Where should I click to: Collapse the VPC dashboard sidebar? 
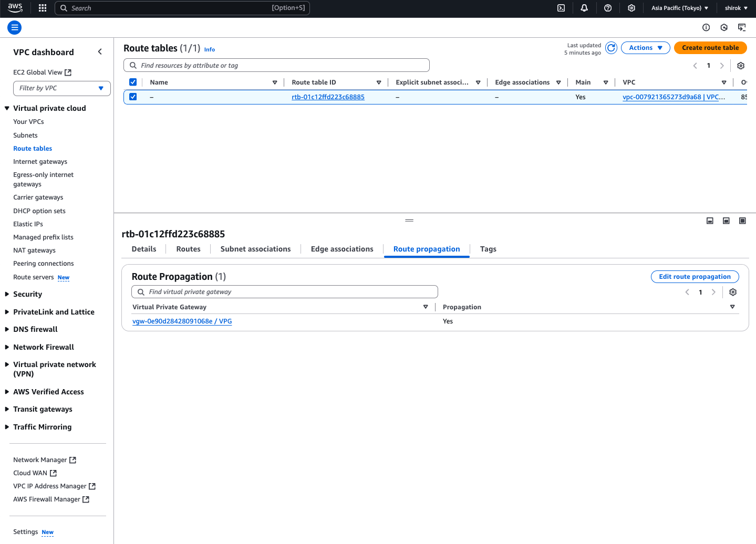point(100,51)
